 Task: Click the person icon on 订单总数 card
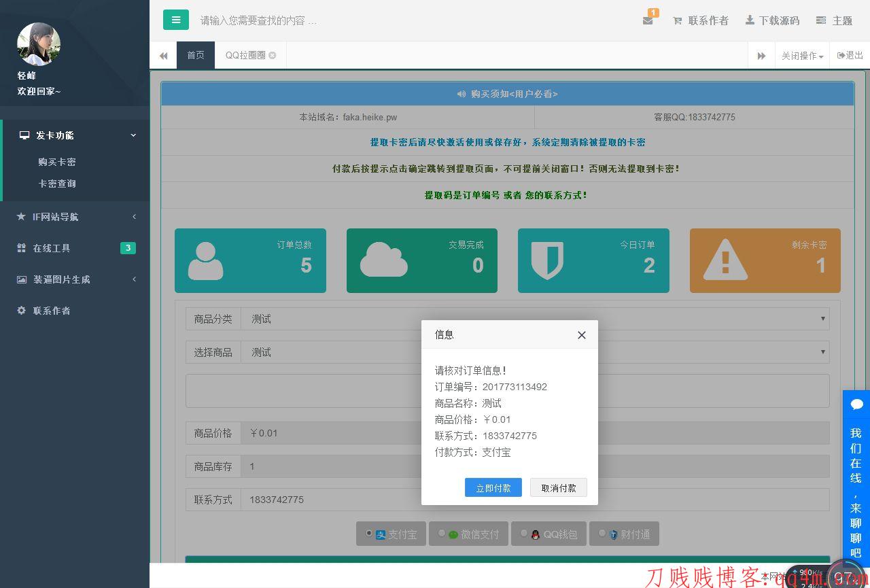(x=205, y=261)
